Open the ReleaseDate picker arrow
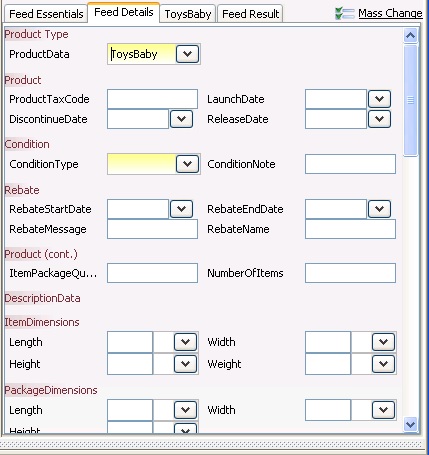 (x=379, y=119)
